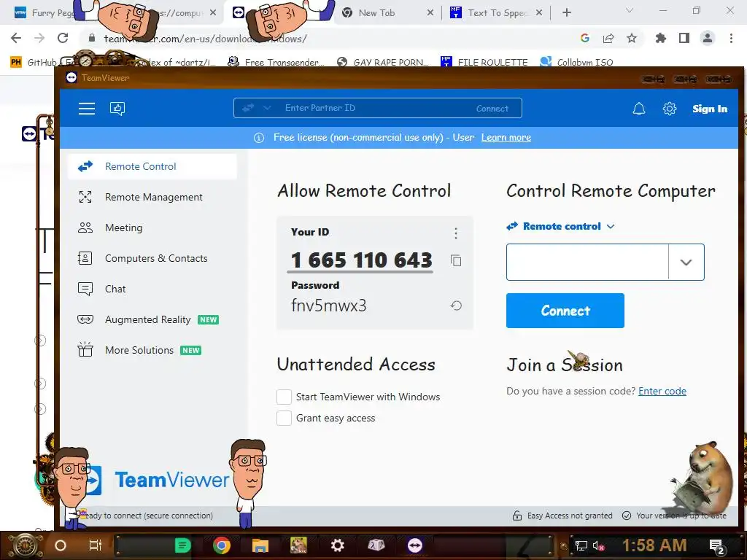Open the notification center icon
Image resolution: width=747 pixels, height=560 pixels.
click(717, 546)
